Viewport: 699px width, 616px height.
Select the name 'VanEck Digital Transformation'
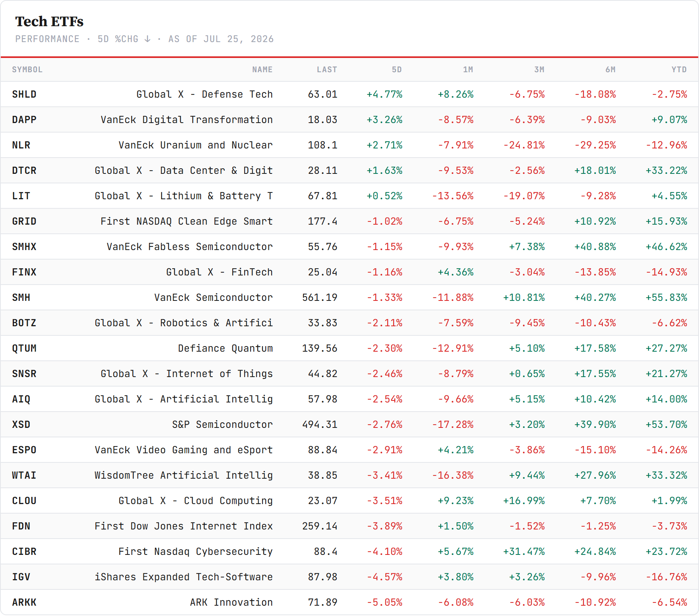pyautogui.click(x=187, y=120)
